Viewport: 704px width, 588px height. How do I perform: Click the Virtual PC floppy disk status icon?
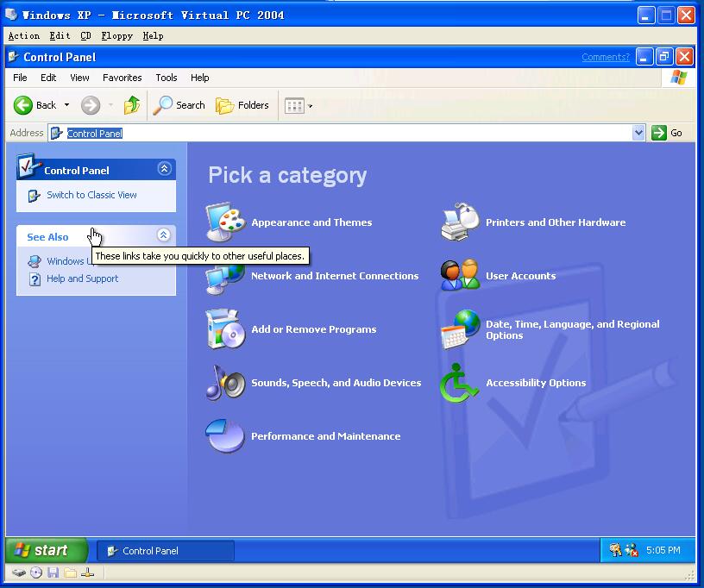53,572
